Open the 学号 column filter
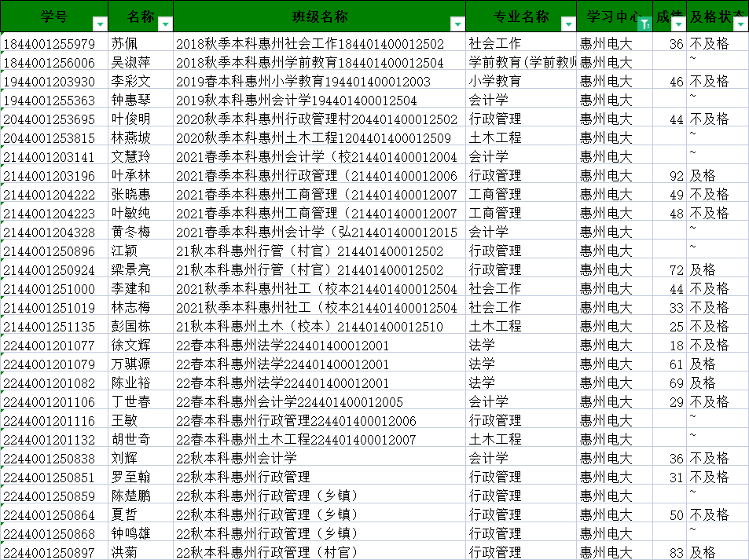749x560 pixels. tap(99, 23)
